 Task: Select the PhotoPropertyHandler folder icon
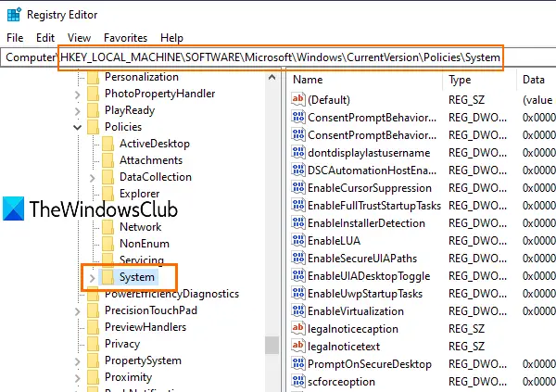pyautogui.click(x=94, y=94)
